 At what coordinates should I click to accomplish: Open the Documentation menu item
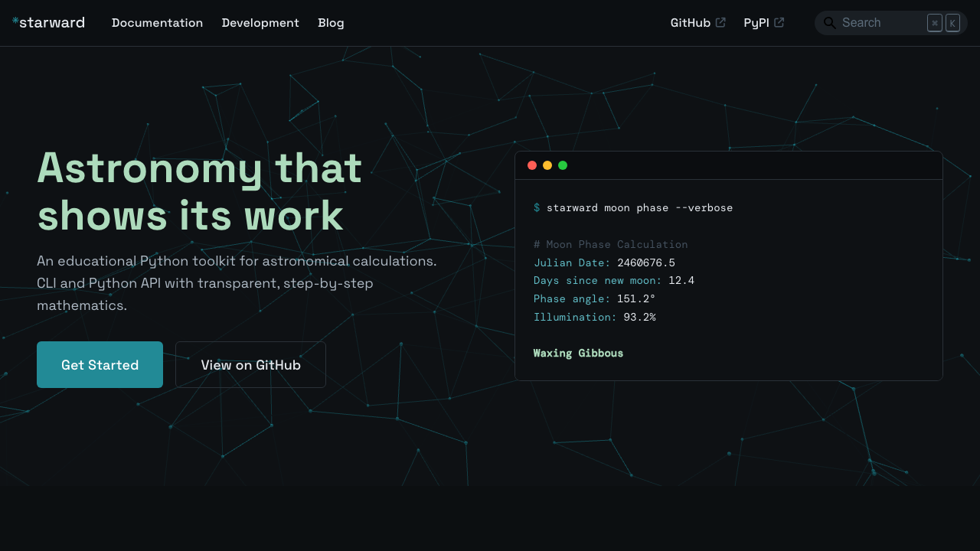coord(157,23)
